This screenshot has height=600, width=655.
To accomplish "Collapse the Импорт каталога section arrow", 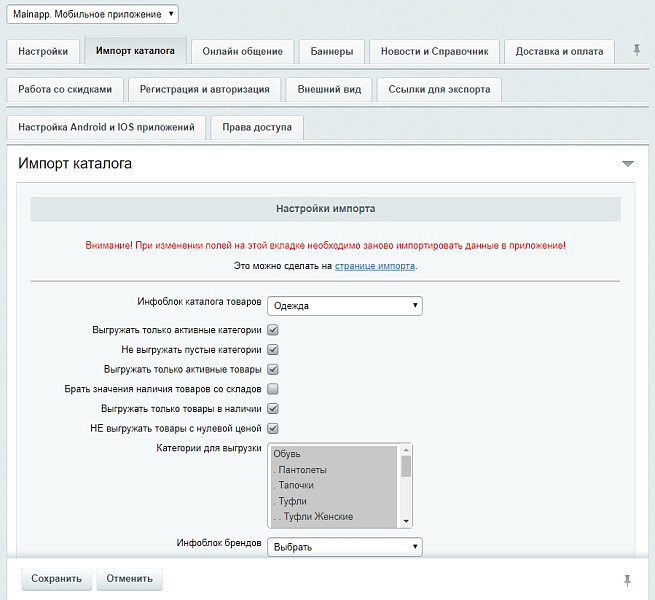I will point(627,163).
